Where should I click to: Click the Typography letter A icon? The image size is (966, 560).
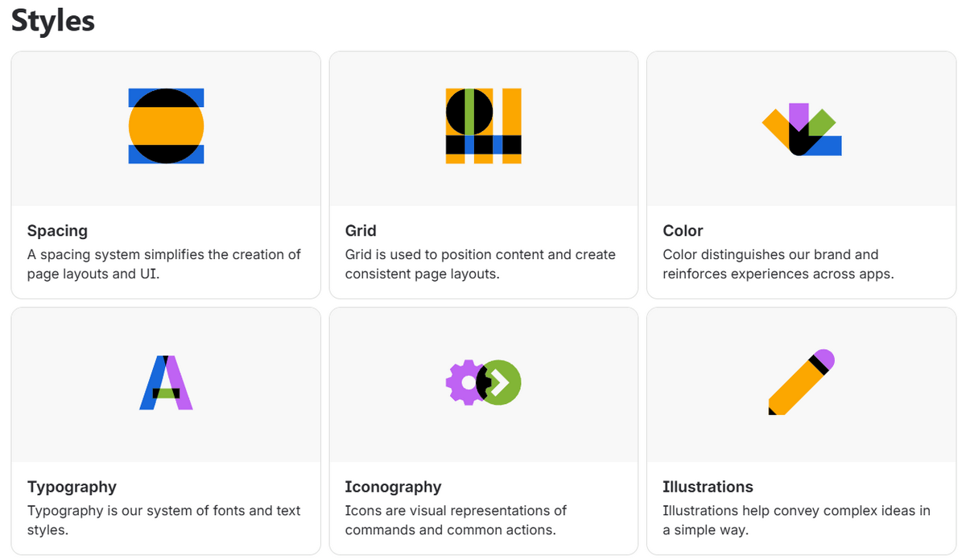167,382
